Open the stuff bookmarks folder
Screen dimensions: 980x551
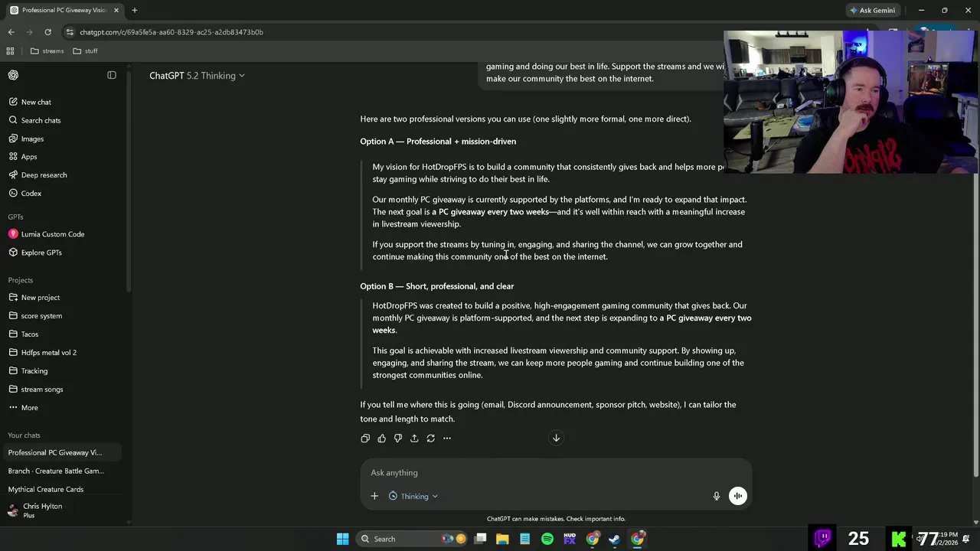point(85,51)
